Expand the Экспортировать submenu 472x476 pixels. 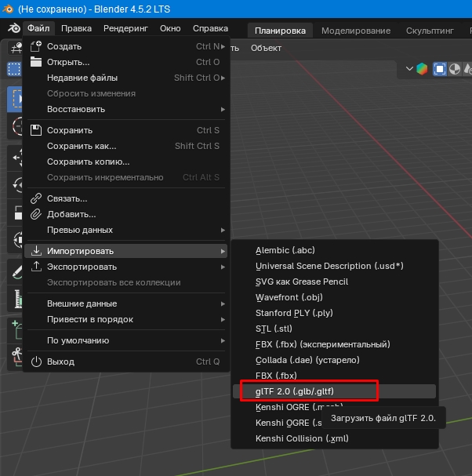[127, 267]
